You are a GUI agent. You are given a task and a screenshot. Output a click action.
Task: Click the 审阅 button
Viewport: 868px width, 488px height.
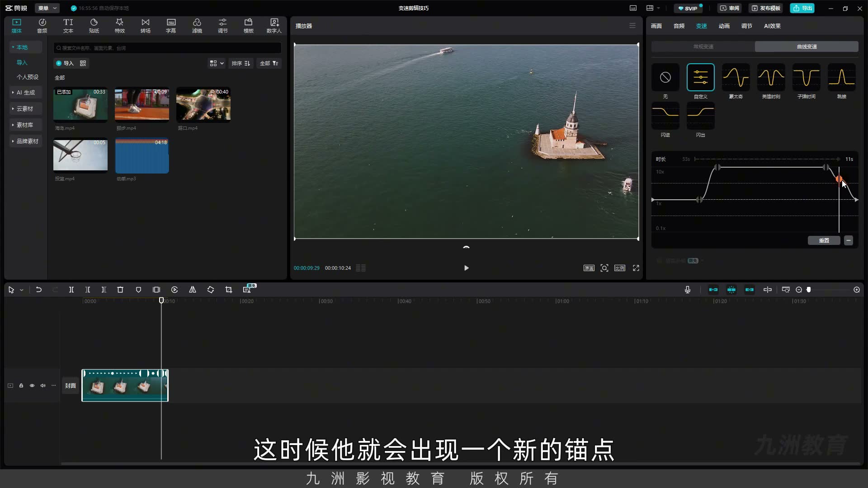(x=729, y=8)
